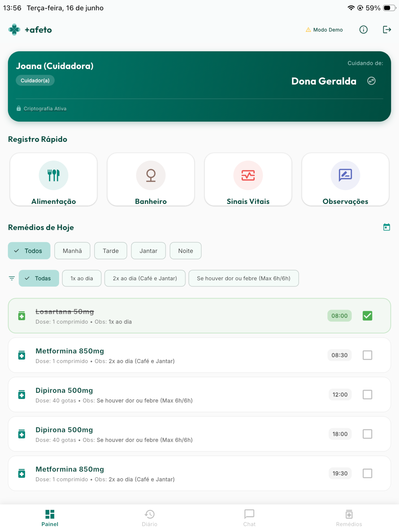Screen dimensions: 399x532
Task: Tap the fork and knife Alimentação icon
Action: click(53, 175)
